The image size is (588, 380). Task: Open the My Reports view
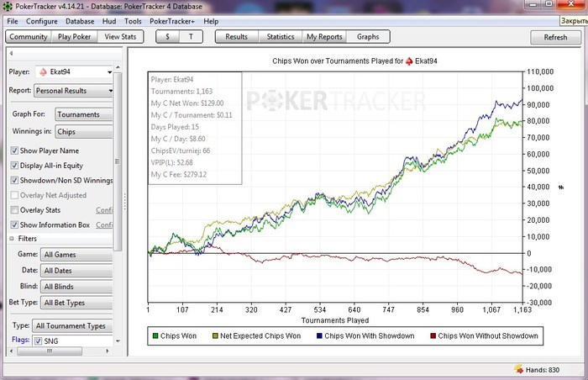point(324,37)
